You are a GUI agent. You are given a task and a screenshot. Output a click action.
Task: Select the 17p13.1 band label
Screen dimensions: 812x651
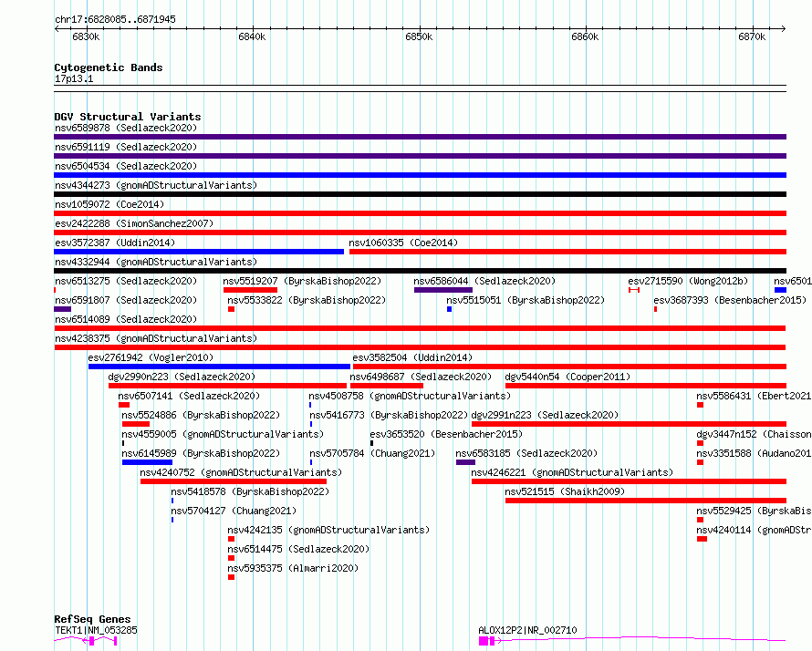(x=74, y=78)
